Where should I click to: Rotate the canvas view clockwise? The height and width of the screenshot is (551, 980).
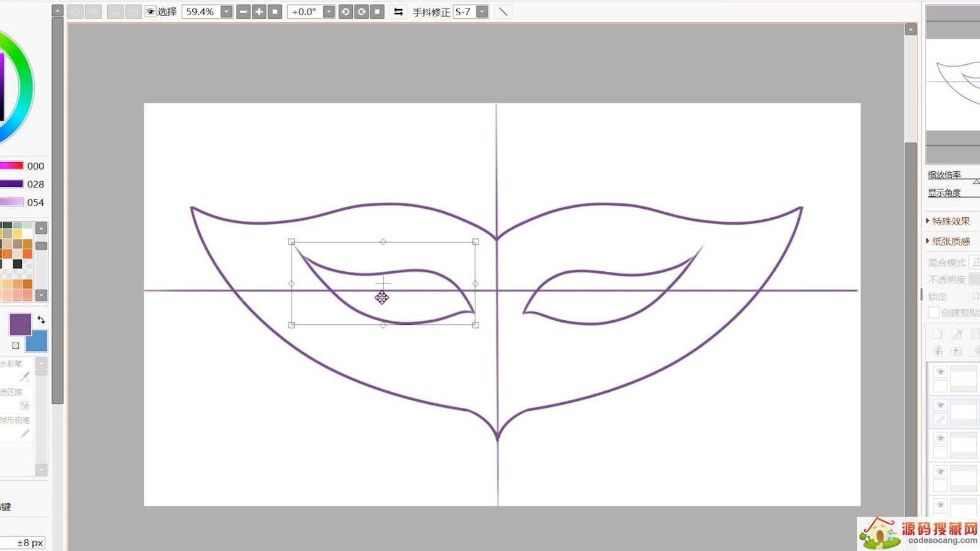(361, 12)
